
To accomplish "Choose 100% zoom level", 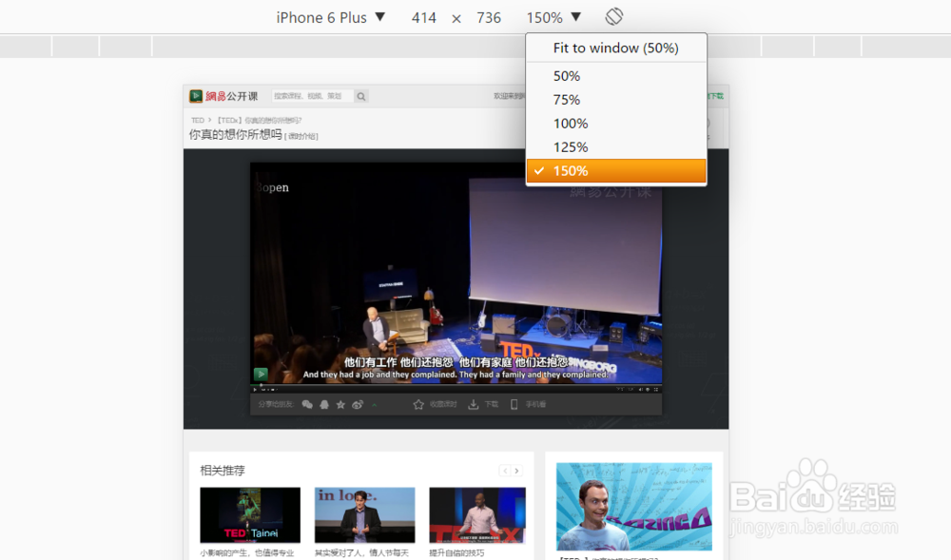I will tap(615, 123).
